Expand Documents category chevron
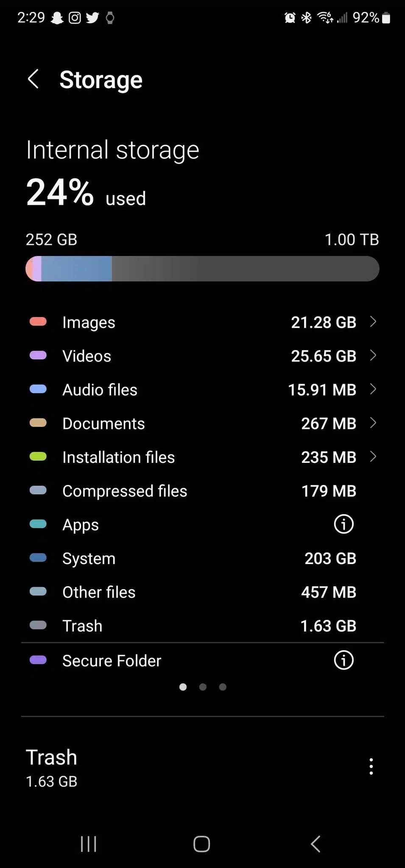 pos(373,423)
